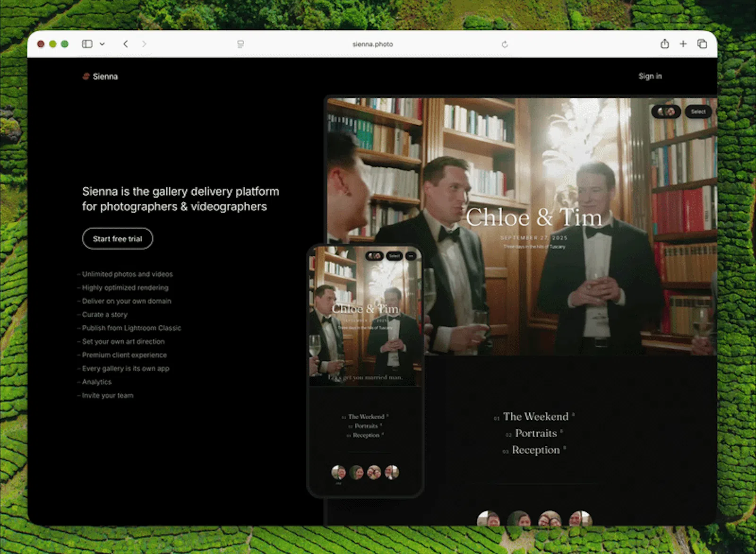The width and height of the screenshot is (756, 554).
Task: Click the sienna.photo address bar
Action: [x=373, y=44]
